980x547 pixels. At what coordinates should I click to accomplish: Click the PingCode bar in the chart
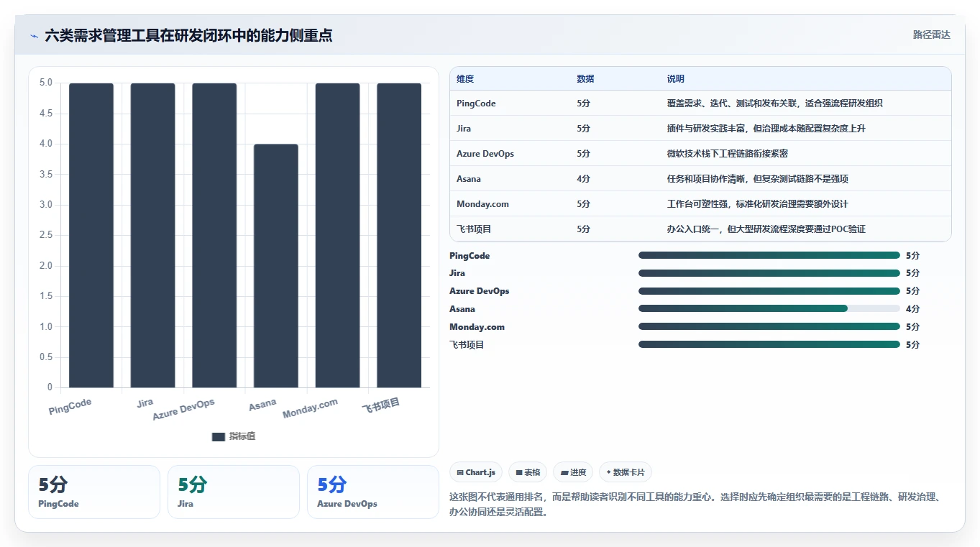[x=91, y=235]
